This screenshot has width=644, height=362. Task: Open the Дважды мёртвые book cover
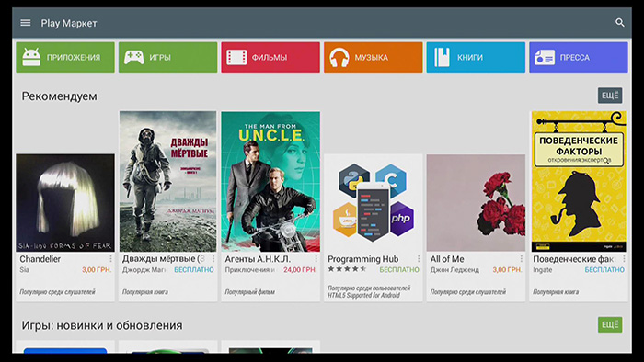tap(168, 181)
